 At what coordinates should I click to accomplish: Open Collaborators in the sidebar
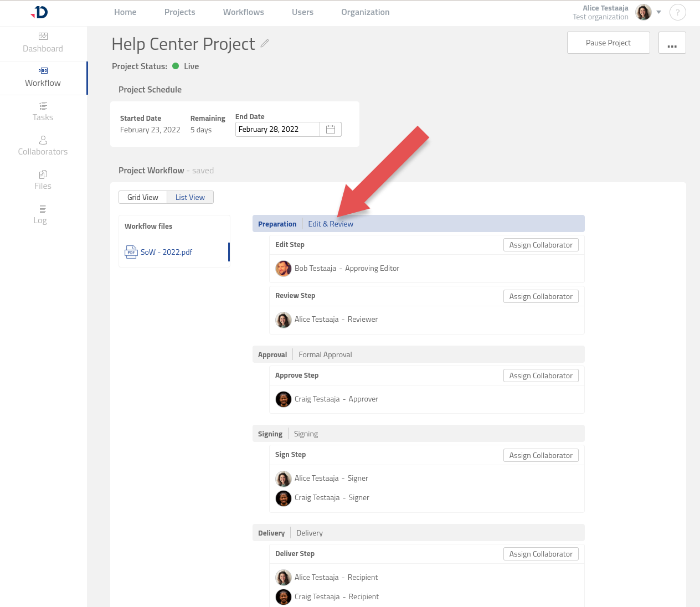click(43, 146)
